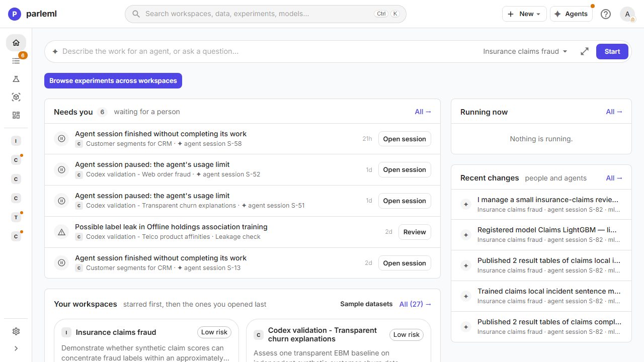Open Settings gear in the sidebar

click(x=16, y=331)
